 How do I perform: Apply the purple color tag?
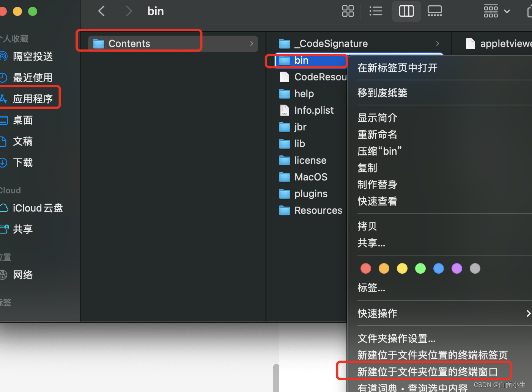[x=457, y=268]
